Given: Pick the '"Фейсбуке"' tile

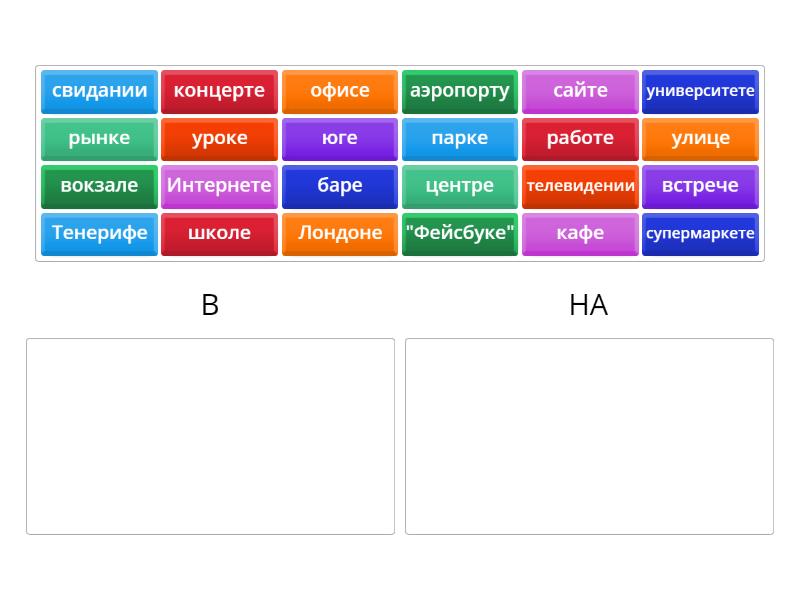Looking at the screenshot, I should 460,234.
